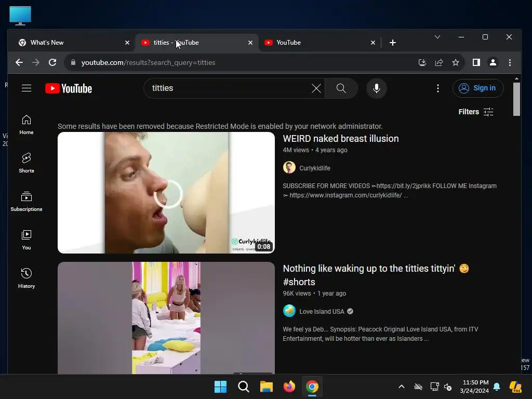The height and width of the screenshot is (399, 532).
Task: Open Love Island USA channel avatar
Action: [289, 311]
